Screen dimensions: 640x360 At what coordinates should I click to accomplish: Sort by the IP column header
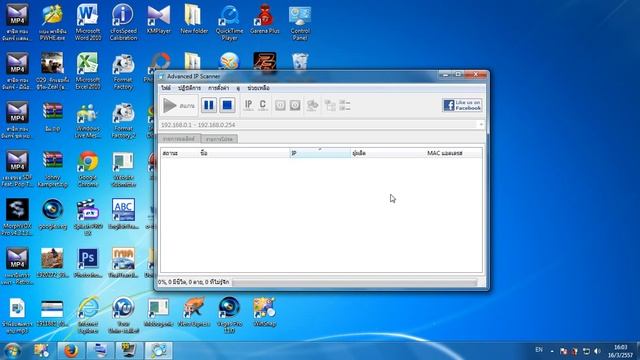tap(320, 153)
